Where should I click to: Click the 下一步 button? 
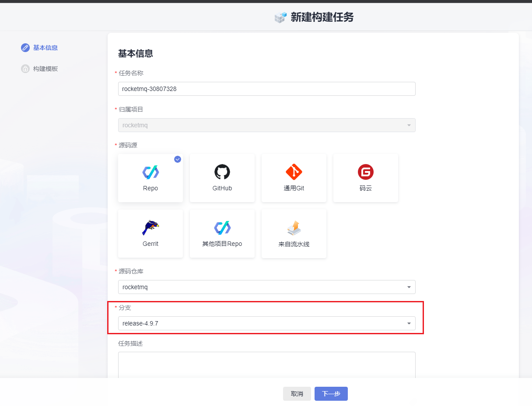[331, 394]
